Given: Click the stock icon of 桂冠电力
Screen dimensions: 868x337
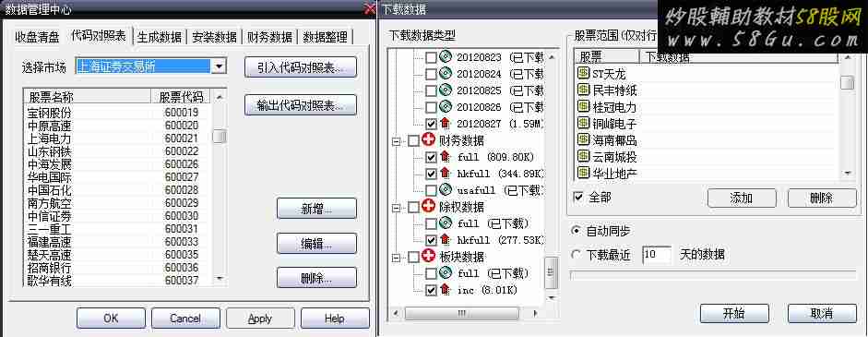Looking at the screenshot, I should (583, 106).
